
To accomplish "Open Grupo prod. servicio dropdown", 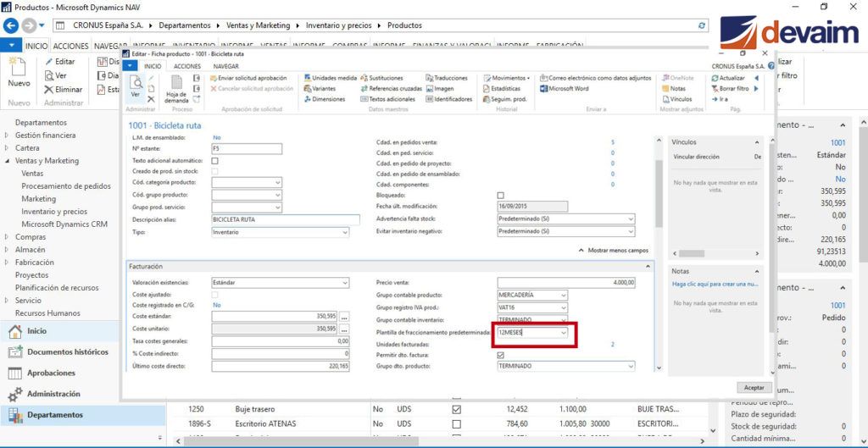I will tap(278, 207).
